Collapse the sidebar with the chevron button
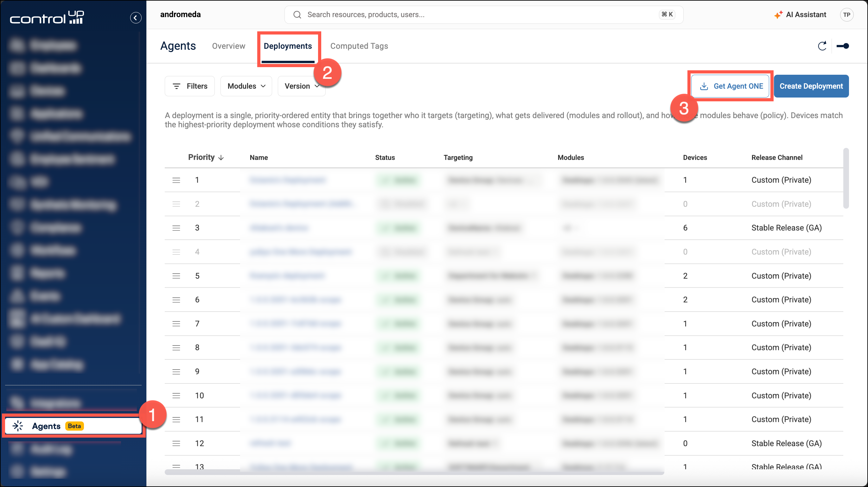 136,17
